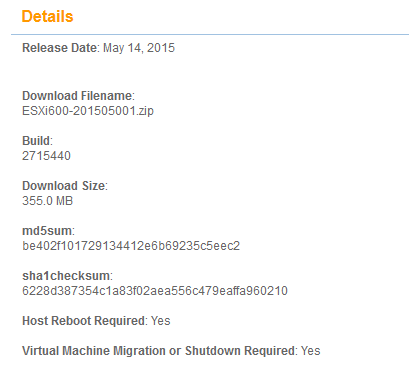
Task: Select the md5sum hash value
Action: [x=131, y=246]
